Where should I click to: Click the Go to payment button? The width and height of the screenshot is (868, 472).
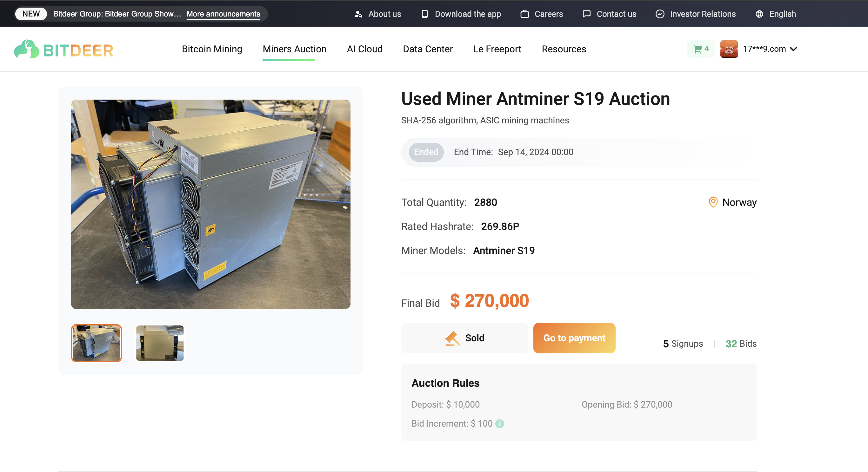click(574, 338)
